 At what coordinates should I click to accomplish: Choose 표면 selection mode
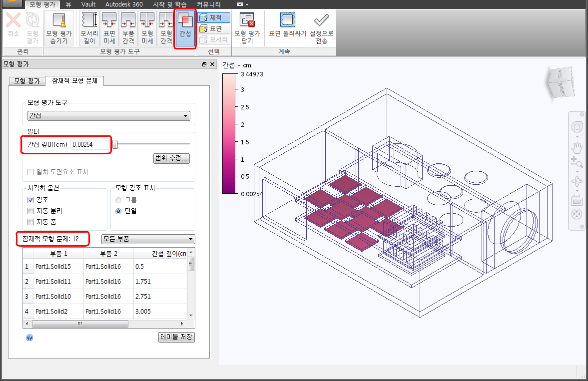click(214, 28)
